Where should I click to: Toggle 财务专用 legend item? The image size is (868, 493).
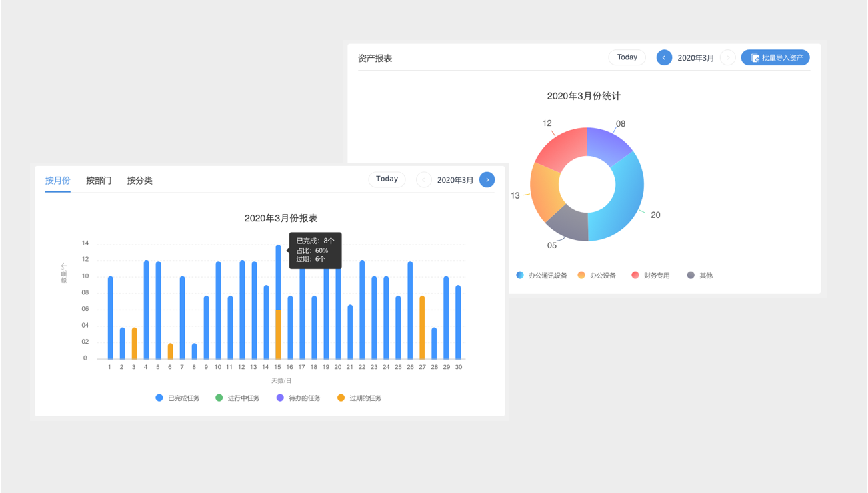click(651, 276)
